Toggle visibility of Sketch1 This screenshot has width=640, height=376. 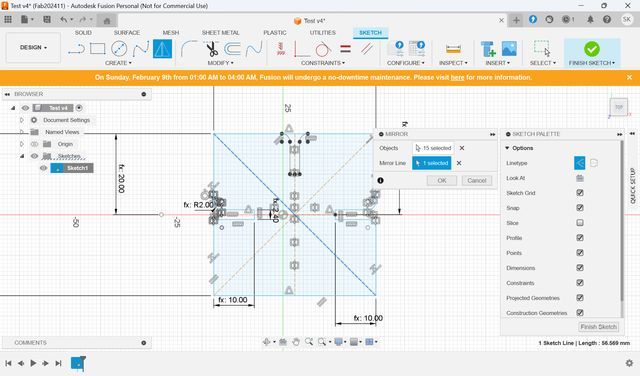(43, 168)
